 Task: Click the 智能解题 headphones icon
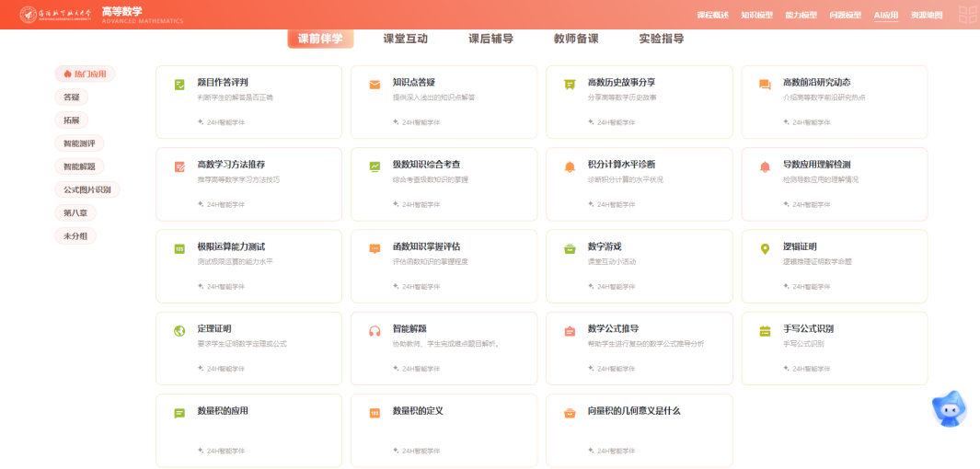point(375,331)
